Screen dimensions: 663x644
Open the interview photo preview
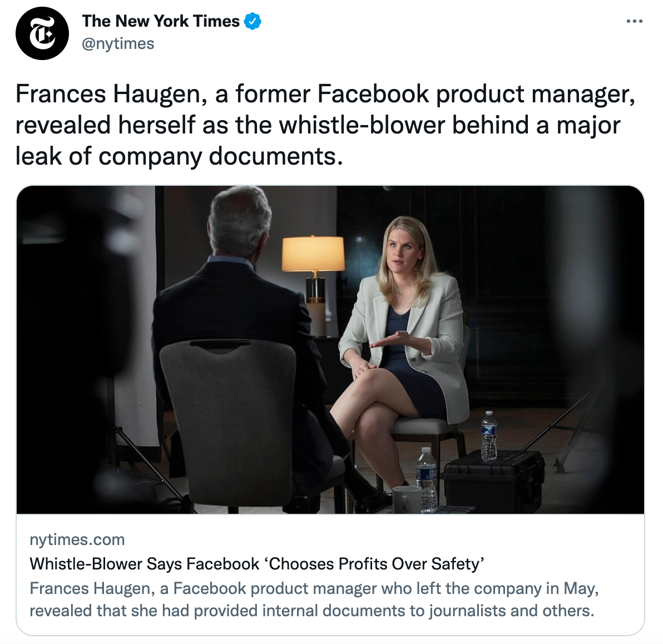pos(330,349)
